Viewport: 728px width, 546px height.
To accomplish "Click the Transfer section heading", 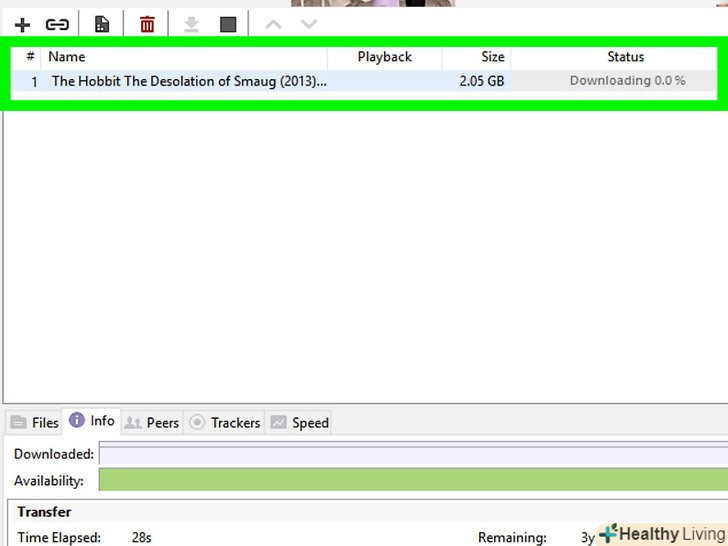I will pyautogui.click(x=44, y=512).
